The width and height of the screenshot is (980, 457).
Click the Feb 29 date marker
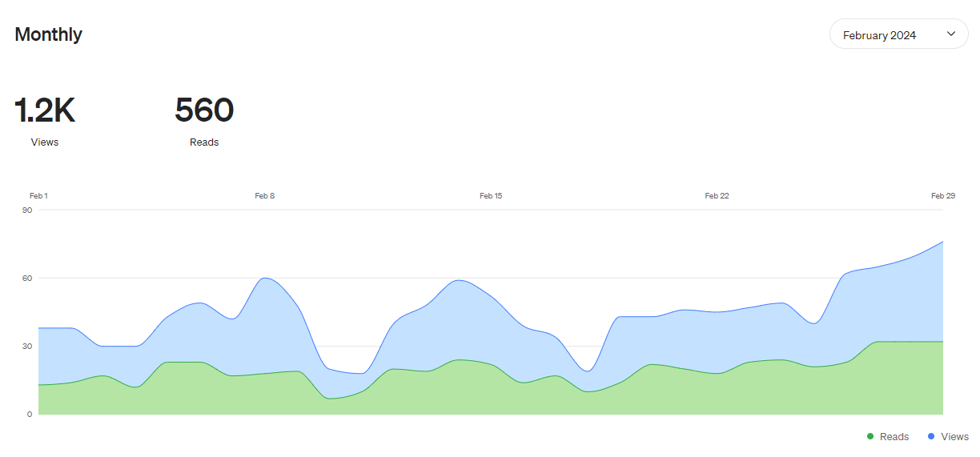942,196
